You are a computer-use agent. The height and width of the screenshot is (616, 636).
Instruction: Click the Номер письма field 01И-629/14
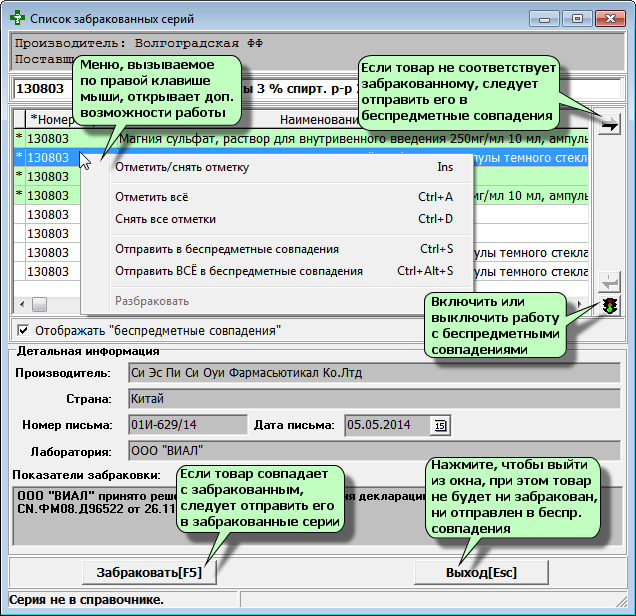click(186, 426)
